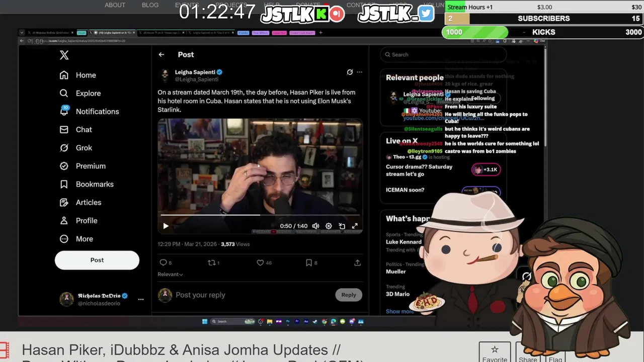Open Steam from the taskbar
644x362 pixels.
(x=315, y=321)
